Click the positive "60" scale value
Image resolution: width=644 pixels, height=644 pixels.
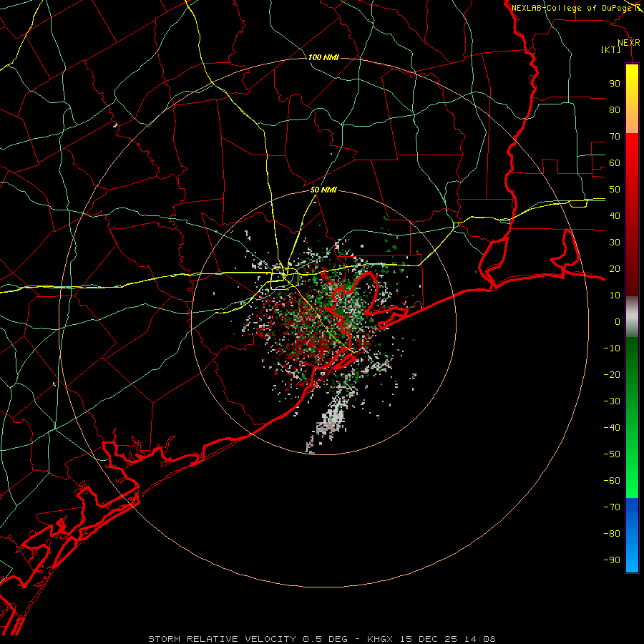(x=615, y=163)
